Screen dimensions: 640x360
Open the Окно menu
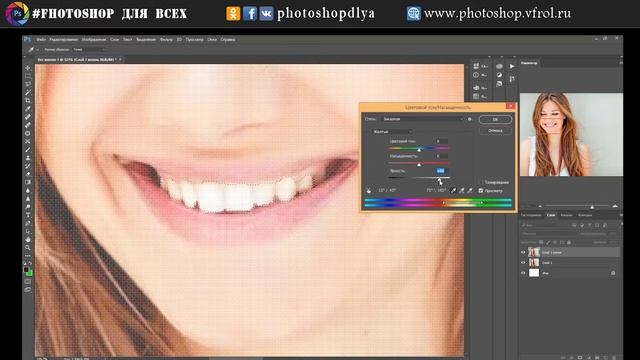click(212, 40)
